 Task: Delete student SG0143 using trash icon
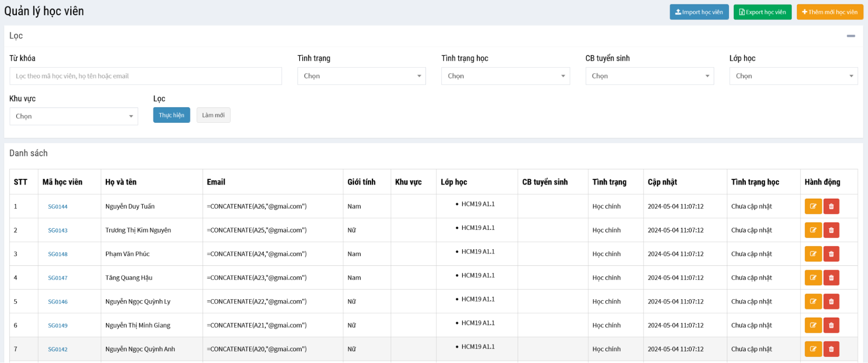pyautogui.click(x=831, y=230)
